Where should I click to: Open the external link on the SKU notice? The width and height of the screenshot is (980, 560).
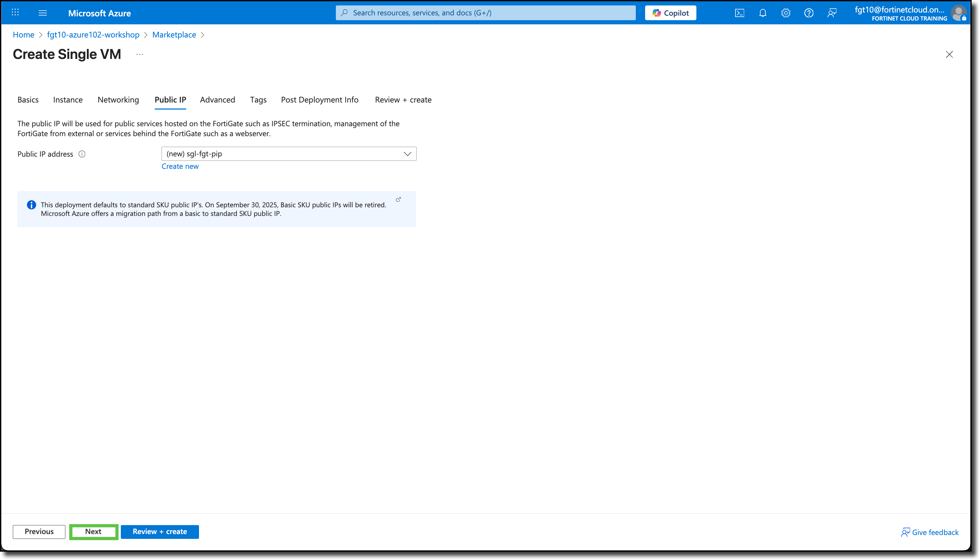(x=398, y=199)
